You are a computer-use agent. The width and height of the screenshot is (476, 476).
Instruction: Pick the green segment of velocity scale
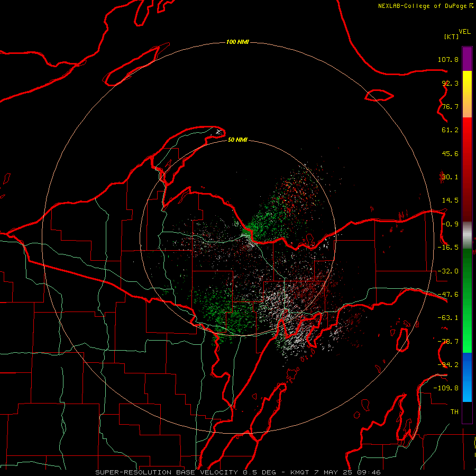click(x=467, y=300)
